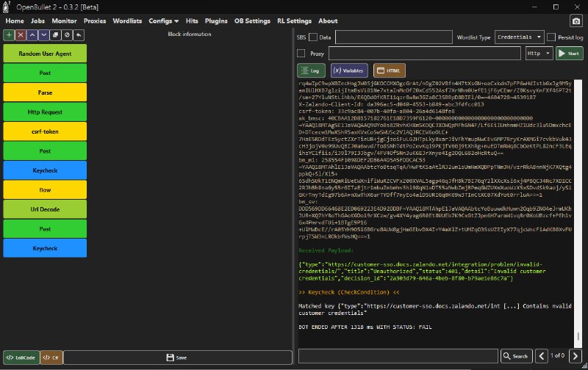The width and height of the screenshot is (588, 370).
Task: Select the Url Decode block
Action: pos(45,209)
